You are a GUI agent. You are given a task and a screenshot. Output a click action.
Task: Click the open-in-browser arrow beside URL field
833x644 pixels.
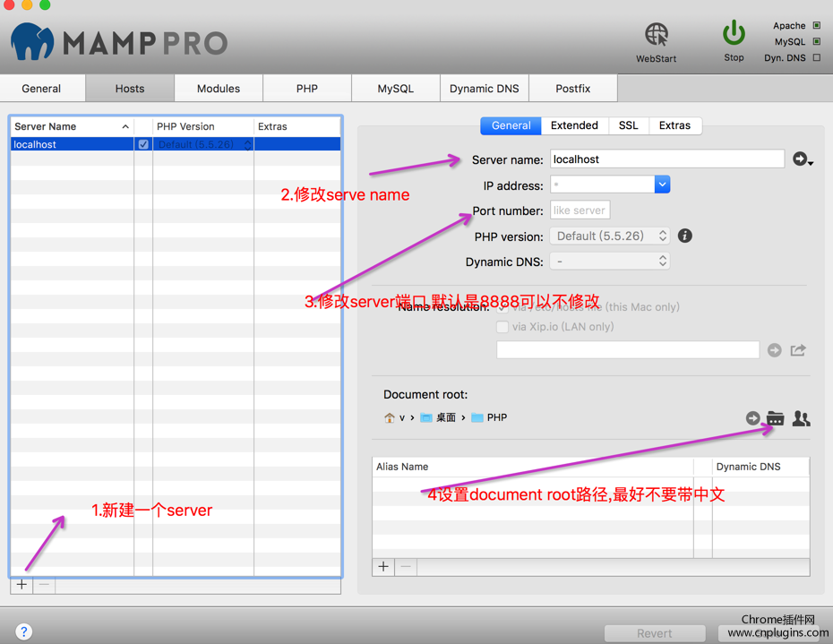775,350
